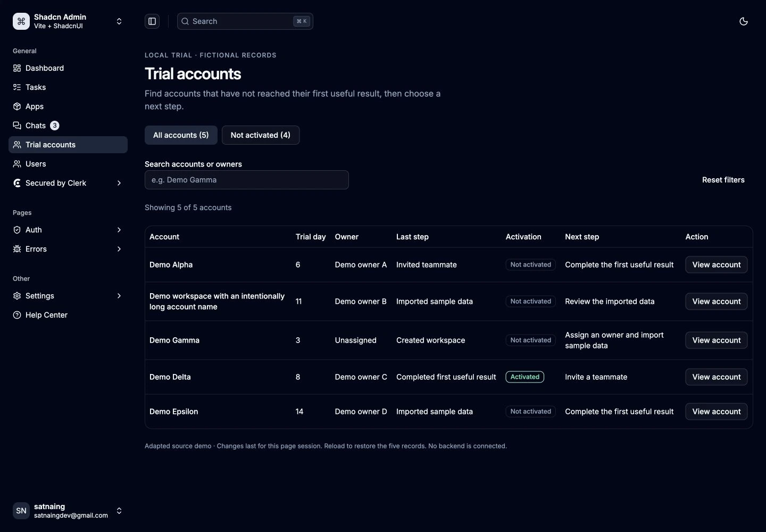Screen dimensions: 766x532
Task: View account for Demo Gamma
Action: click(x=717, y=340)
